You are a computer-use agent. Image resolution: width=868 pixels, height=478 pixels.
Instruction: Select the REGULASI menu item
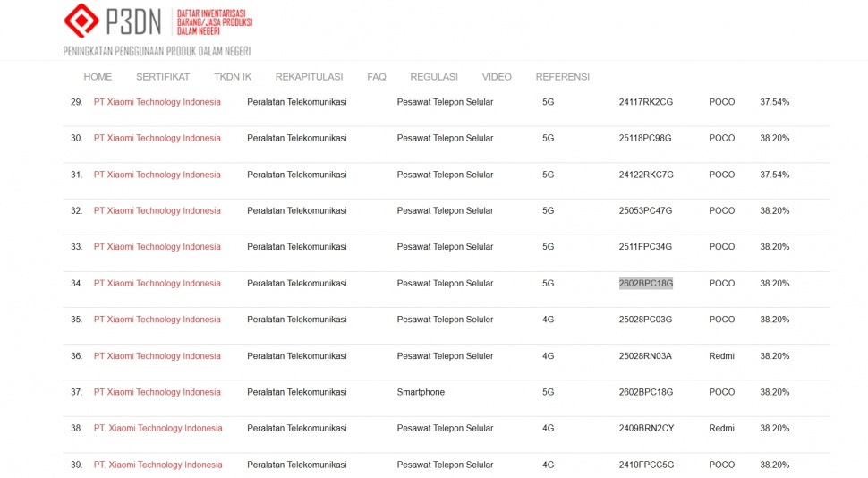click(x=434, y=77)
